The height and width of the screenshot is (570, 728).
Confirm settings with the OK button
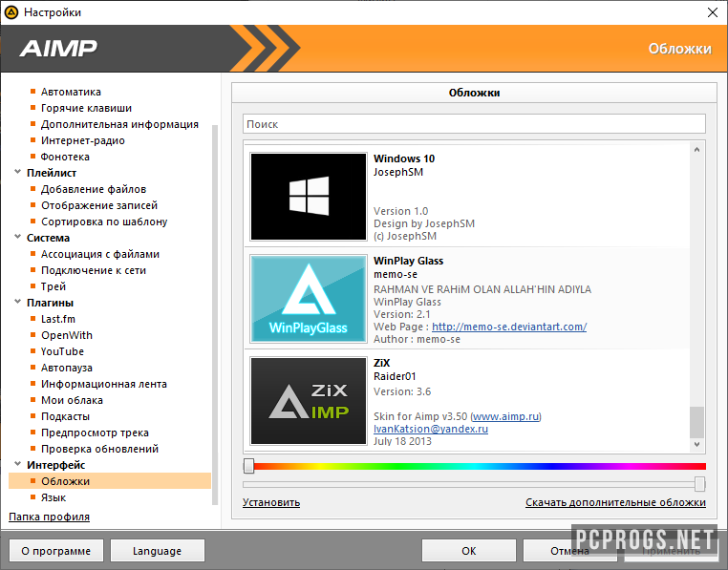pos(469,551)
